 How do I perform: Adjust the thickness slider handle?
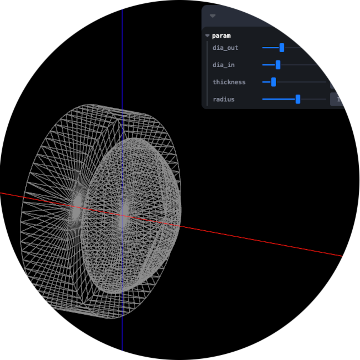click(273, 82)
